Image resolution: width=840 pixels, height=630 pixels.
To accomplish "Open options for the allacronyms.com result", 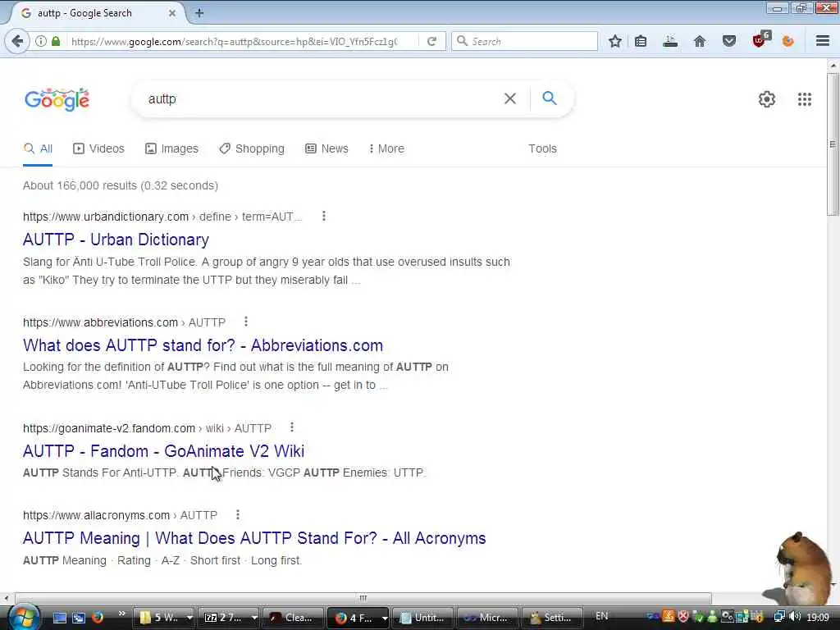I will (x=238, y=514).
